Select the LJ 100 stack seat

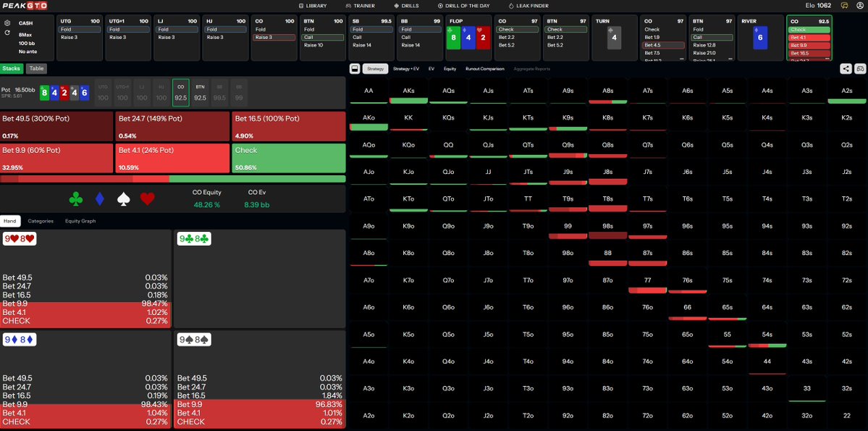click(142, 92)
